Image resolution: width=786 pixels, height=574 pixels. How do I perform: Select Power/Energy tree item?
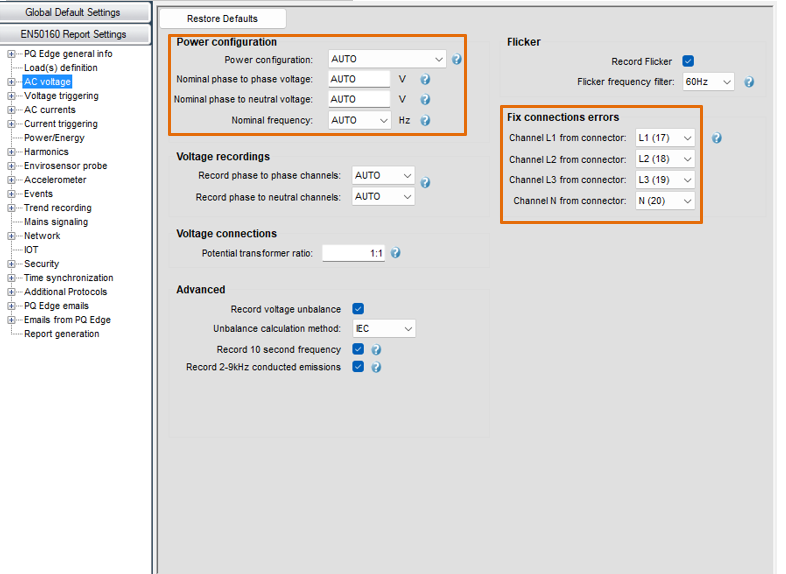pyautogui.click(x=54, y=138)
